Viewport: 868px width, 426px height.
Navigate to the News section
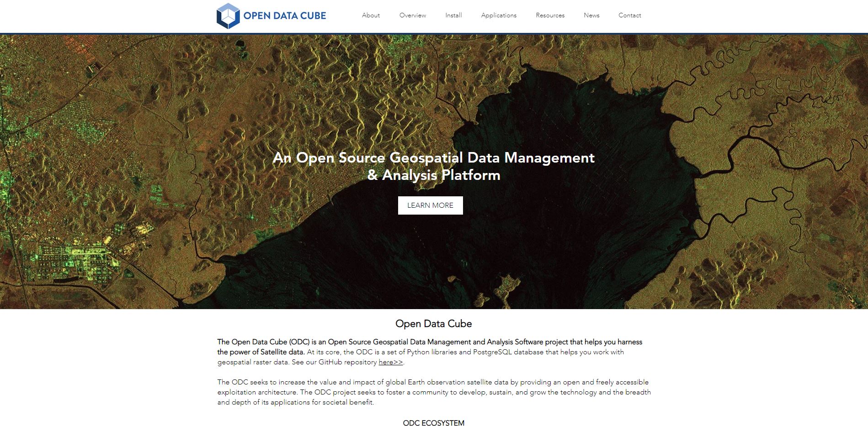(x=591, y=16)
